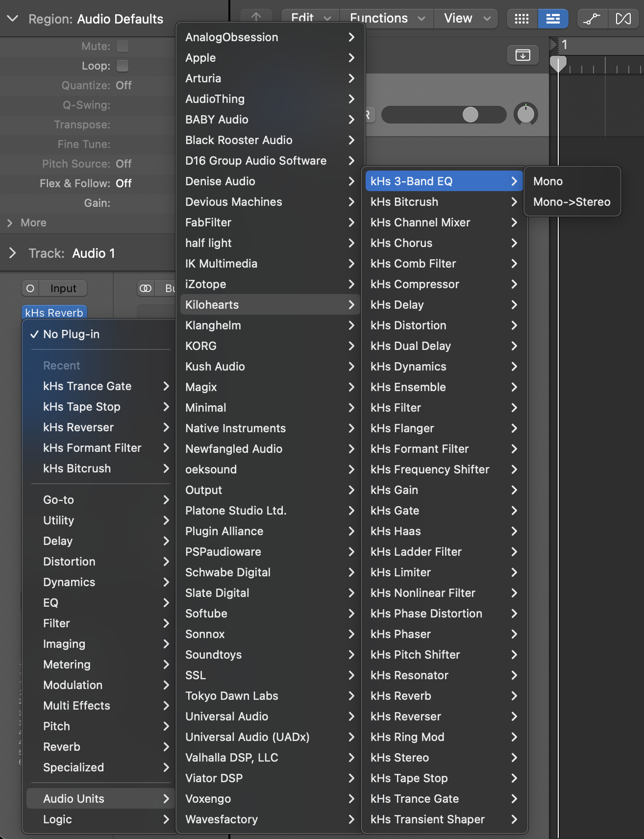Click the Input button
The width and height of the screenshot is (644, 839).
(x=63, y=289)
